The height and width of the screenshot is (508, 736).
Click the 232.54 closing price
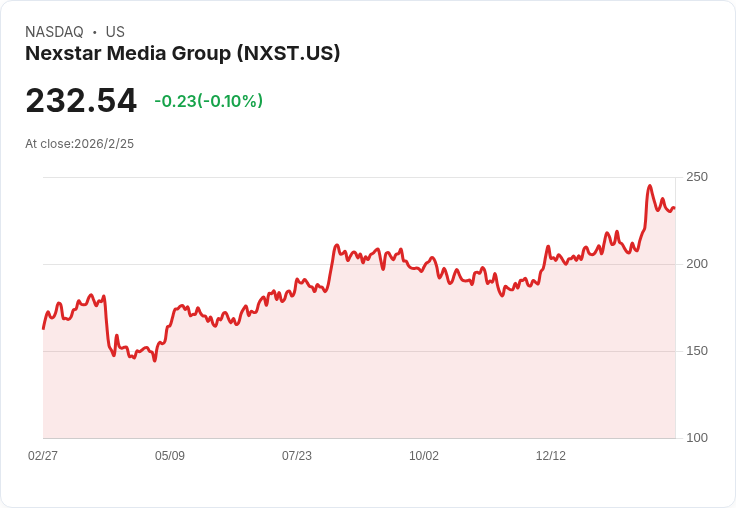(x=81, y=101)
